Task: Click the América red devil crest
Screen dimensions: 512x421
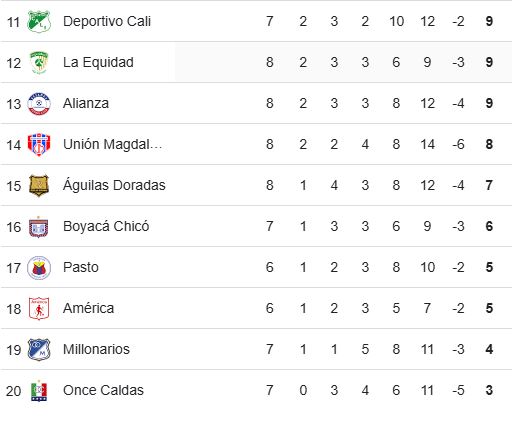Action: [x=39, y=309]
